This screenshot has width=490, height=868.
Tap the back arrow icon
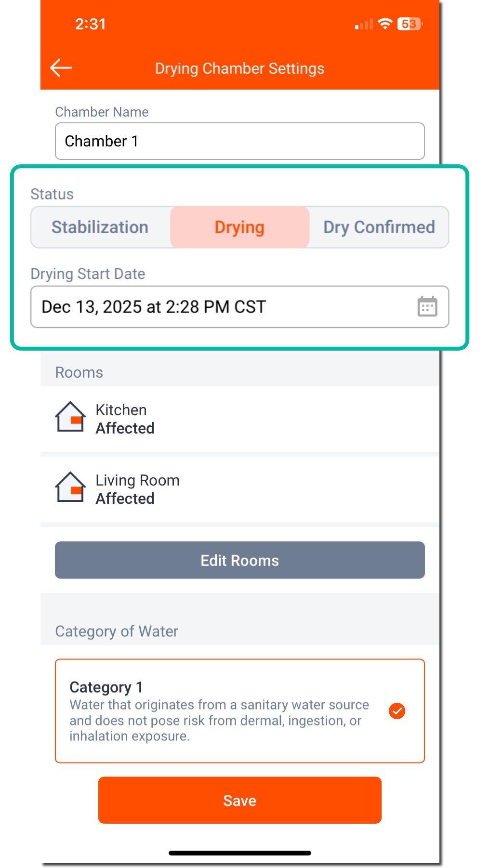tap(61, 68)
